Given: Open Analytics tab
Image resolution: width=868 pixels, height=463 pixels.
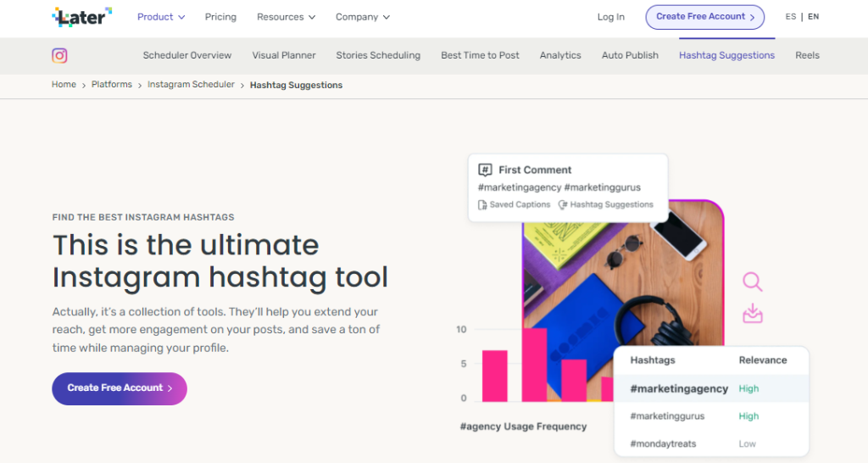Looking at the screenshot, I should coord(560,55).
